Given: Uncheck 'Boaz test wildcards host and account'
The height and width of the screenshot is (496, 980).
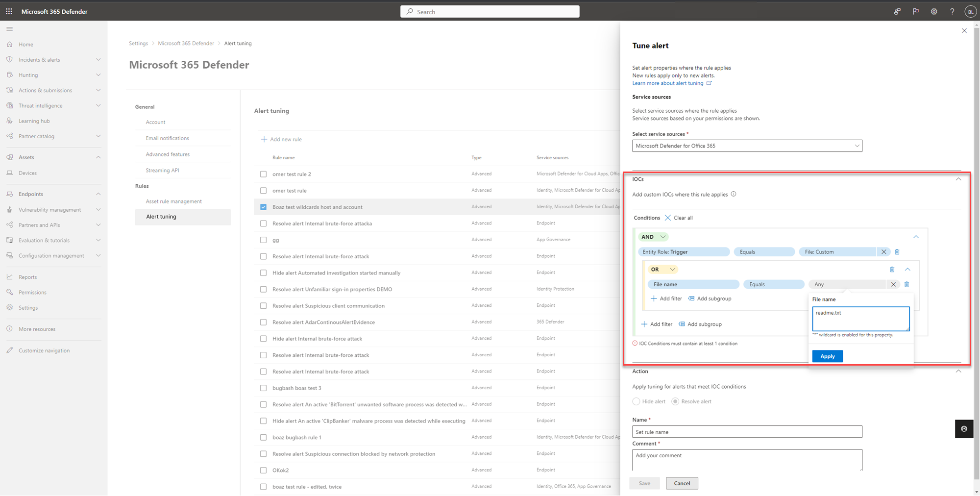Looking at the screenshot, I should point(264,207).
